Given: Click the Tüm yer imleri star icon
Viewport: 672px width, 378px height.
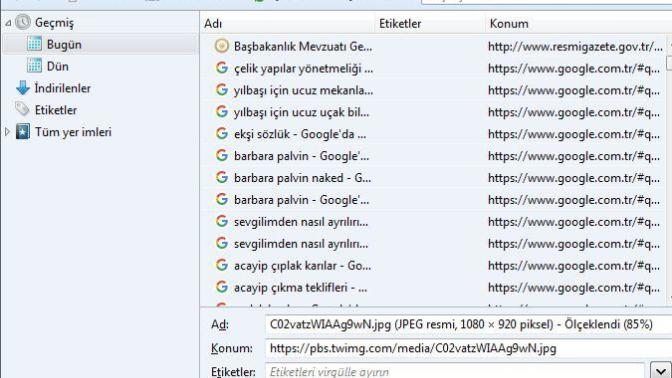Looking at the screenshot, I should [x=23, y=132].
